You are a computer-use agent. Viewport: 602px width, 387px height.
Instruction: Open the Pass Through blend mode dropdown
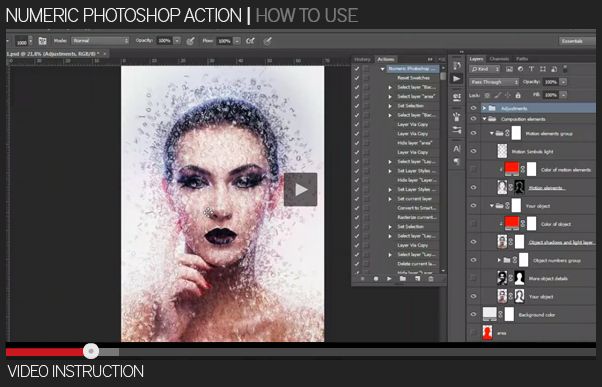pos(494,82)
